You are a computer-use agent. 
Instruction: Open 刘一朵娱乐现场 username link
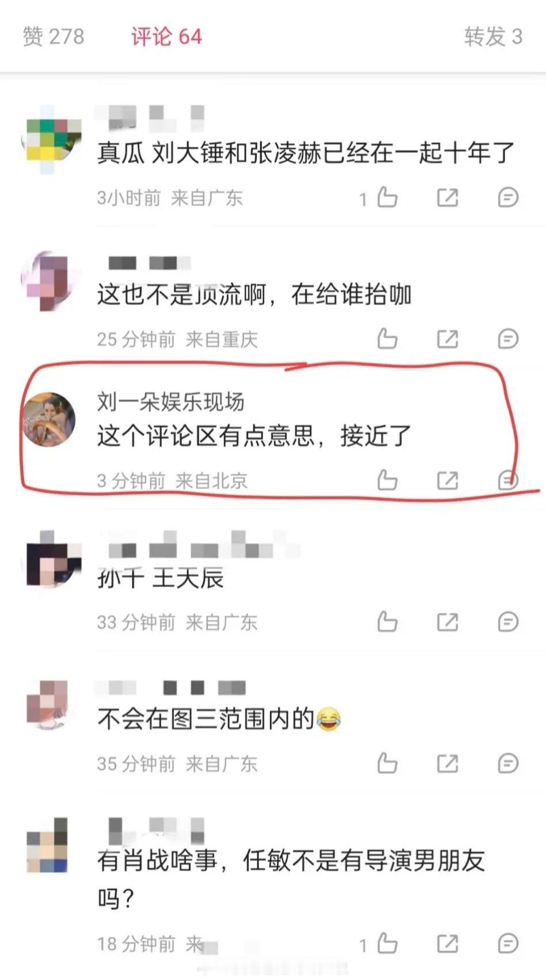pos(170,402)
